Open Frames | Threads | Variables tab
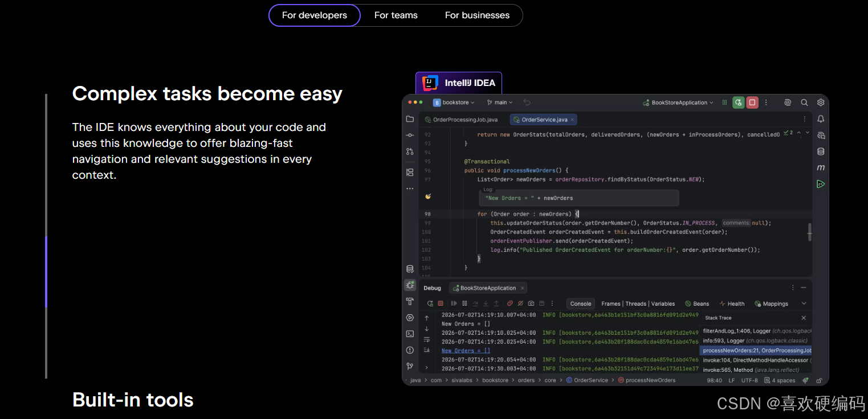Viewport: 868px width, 419px height. click(x=638, y=303)
